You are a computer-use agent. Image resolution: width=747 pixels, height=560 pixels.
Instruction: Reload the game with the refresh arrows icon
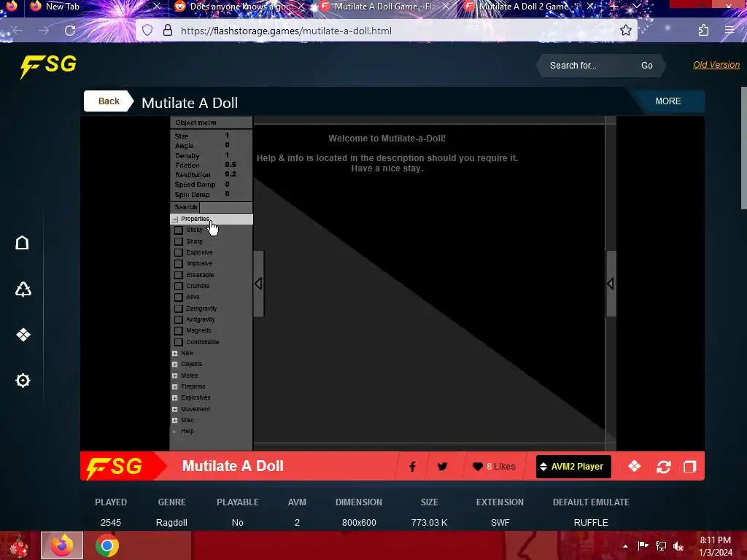[x=664, y=467]
